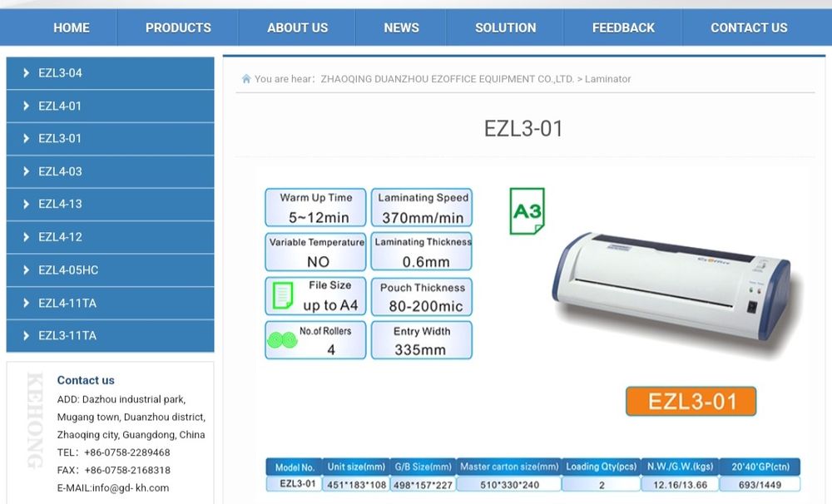Open the PRODUCTS menu item
832x504 pixels.
[x=178, y=27]
